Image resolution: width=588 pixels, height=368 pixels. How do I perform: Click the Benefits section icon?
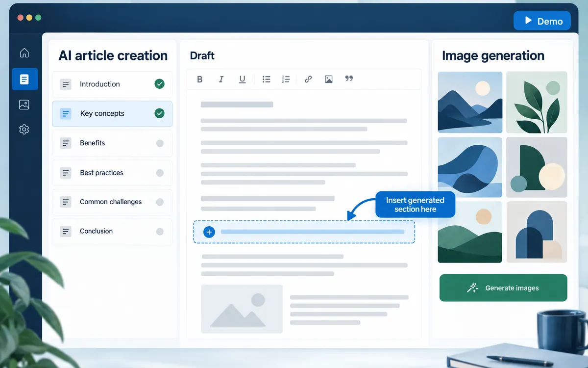(x=65, y=143)
